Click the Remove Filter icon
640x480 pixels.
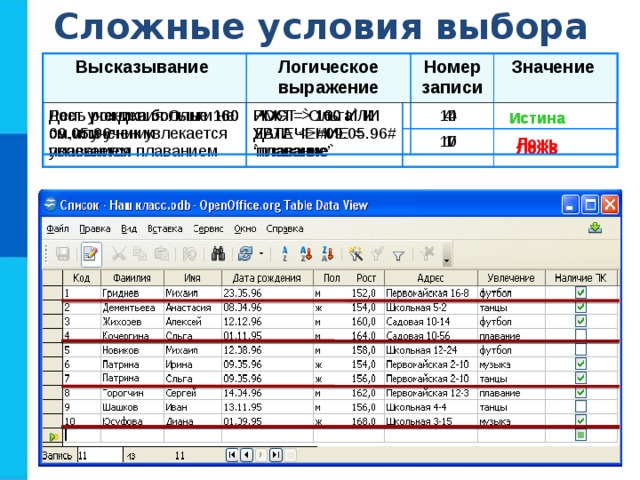click(x=427, y=254)
